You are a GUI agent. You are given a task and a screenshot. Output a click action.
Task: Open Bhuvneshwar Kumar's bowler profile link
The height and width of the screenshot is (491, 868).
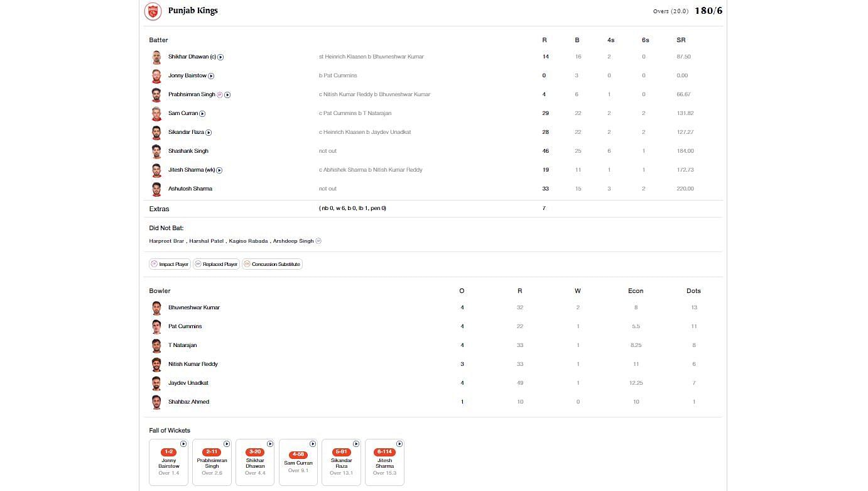[193, 307]
